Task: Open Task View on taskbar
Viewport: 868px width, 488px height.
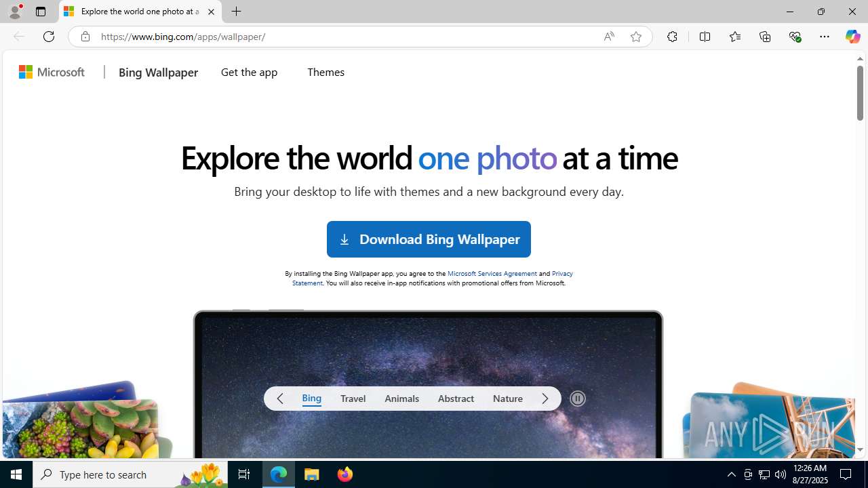Action: (244, 474)
